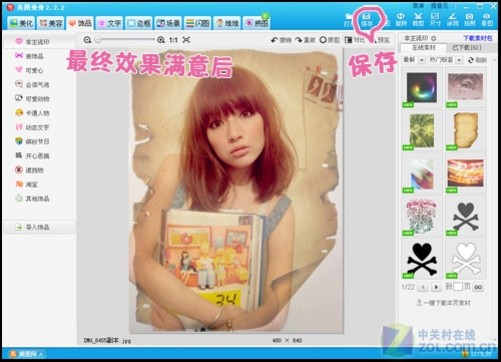Show the original with 原图
This screenshot has height=362, width=501.
point(330,40)
